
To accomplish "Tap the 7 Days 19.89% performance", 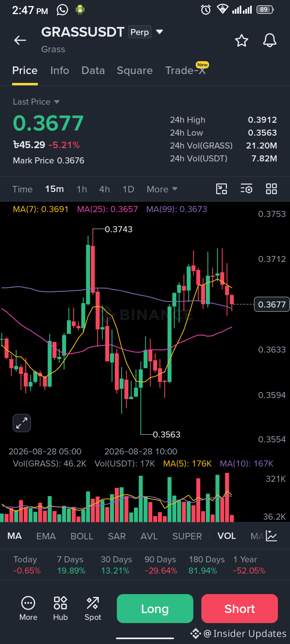I will click(71, 565).
